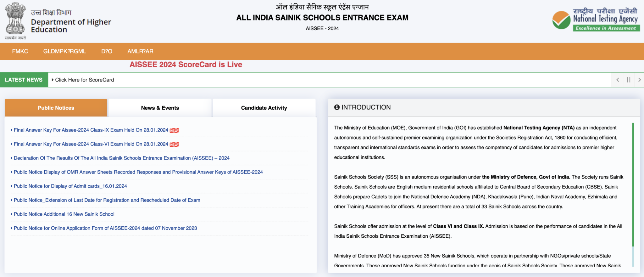This screenshot has width=644, height=277.
Task: Open the FMKC menu item
Action: coord(20,51)
